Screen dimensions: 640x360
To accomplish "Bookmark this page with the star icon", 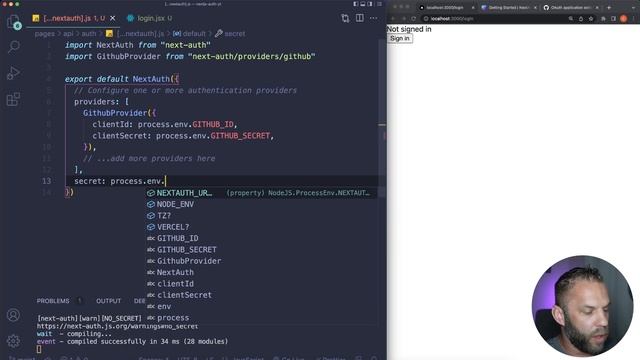I will 591,18.
